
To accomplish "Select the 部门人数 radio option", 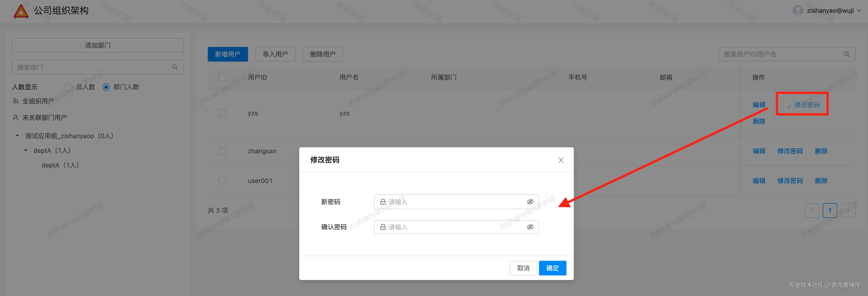I will [106, 87].
